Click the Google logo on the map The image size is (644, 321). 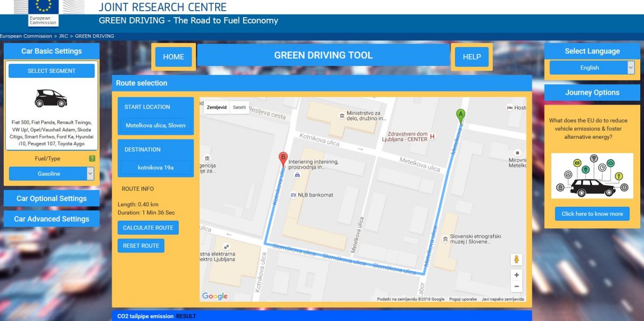(215, 296)
